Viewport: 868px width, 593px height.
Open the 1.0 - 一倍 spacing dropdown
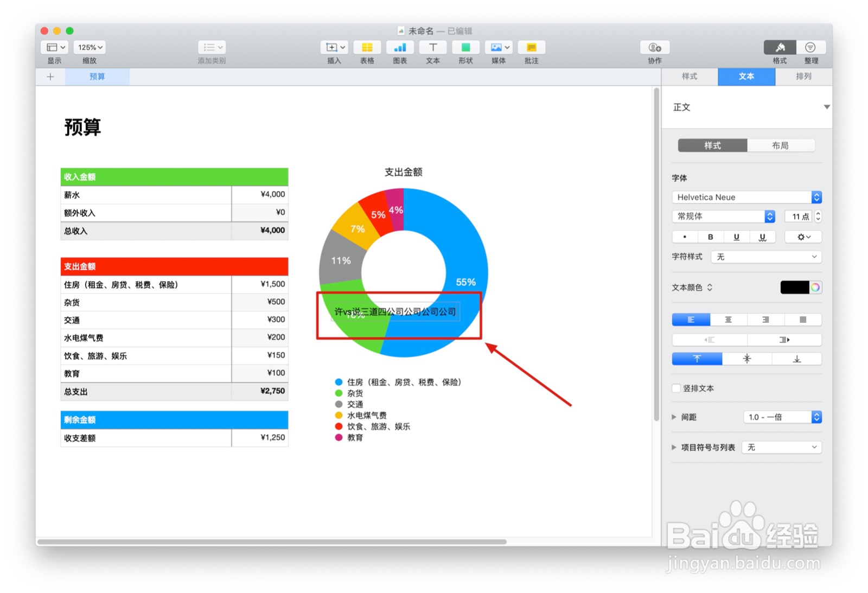(782, 417)
